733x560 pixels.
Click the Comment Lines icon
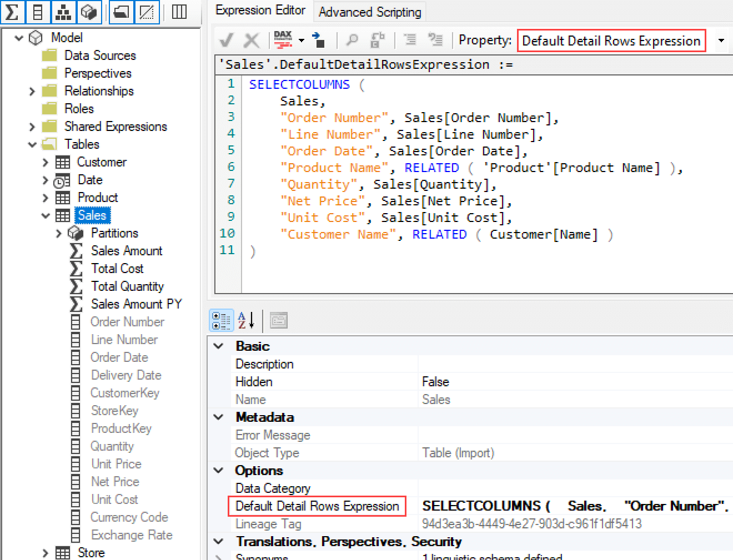point(410,40)
